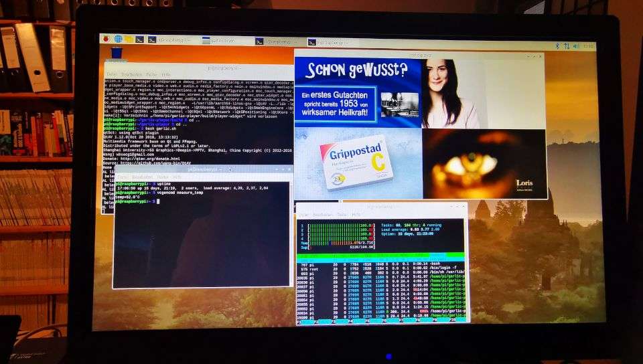Open the File Manager folder icon
This screenshot has width=643, height=364.
pos(129,39)
